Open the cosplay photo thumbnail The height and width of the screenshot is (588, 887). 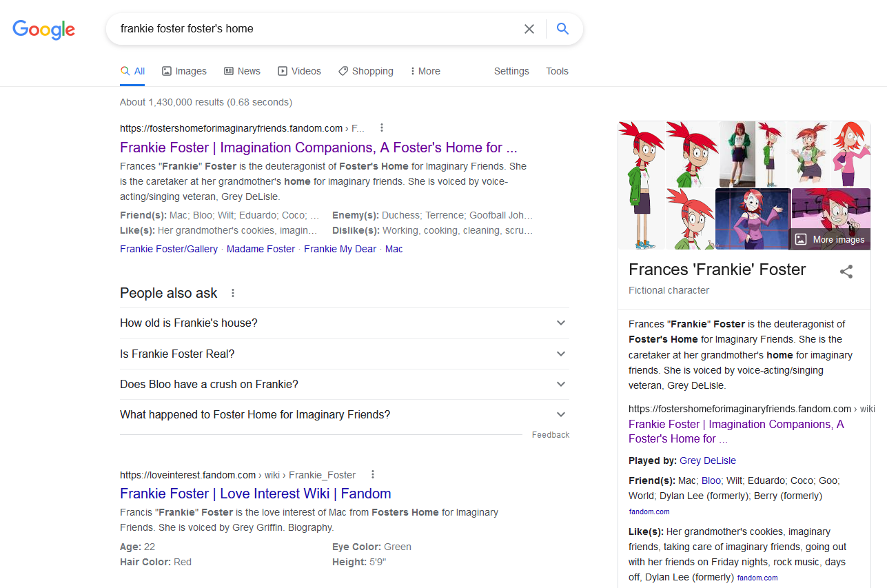point(737,154)
